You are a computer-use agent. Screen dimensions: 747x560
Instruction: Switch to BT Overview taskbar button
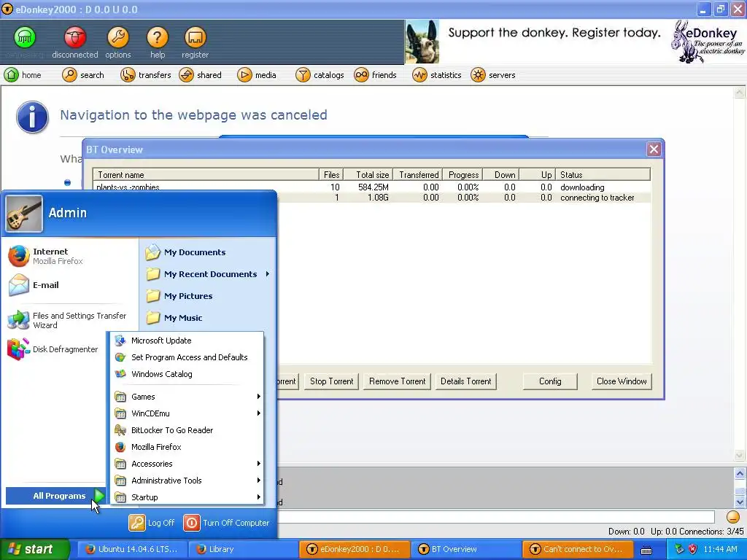click(466, 549)
